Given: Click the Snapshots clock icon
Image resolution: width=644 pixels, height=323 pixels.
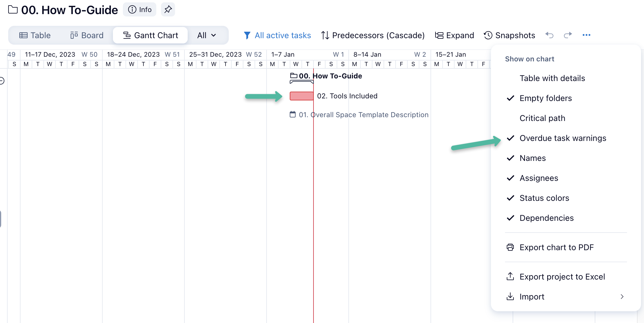Looking at the screenshot, I should [488, 35].
